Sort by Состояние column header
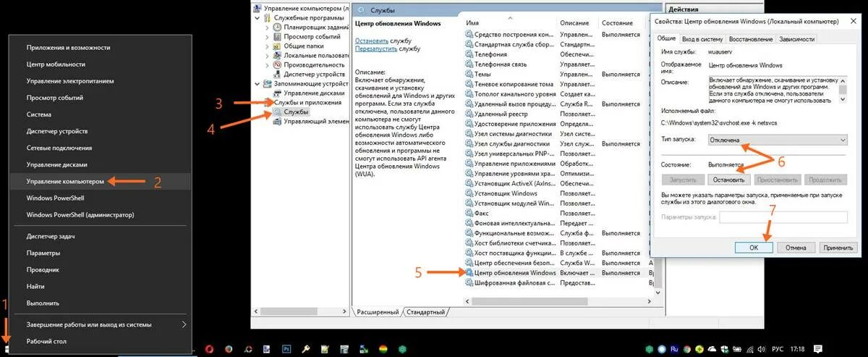Image resolution: width=868 pixels, height=357 pixels. point(621,23)
